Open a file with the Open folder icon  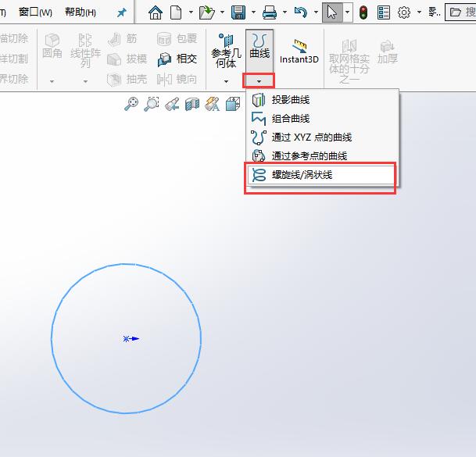coord(206,12)
